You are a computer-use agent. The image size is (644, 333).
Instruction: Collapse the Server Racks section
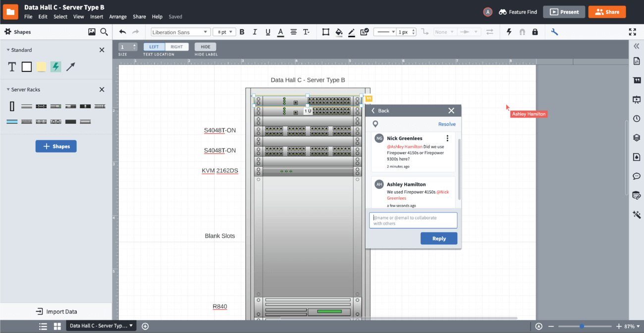point(8,90)
